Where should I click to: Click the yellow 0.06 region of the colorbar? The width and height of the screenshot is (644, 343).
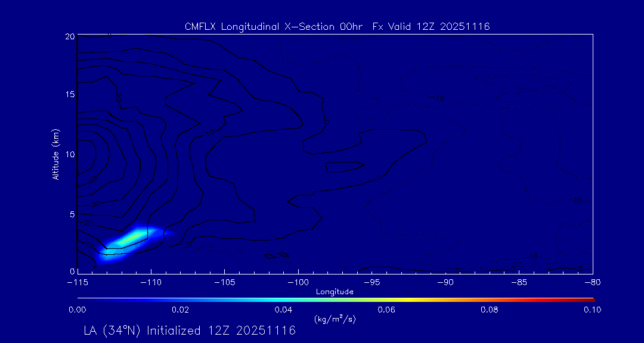point(388,300)
